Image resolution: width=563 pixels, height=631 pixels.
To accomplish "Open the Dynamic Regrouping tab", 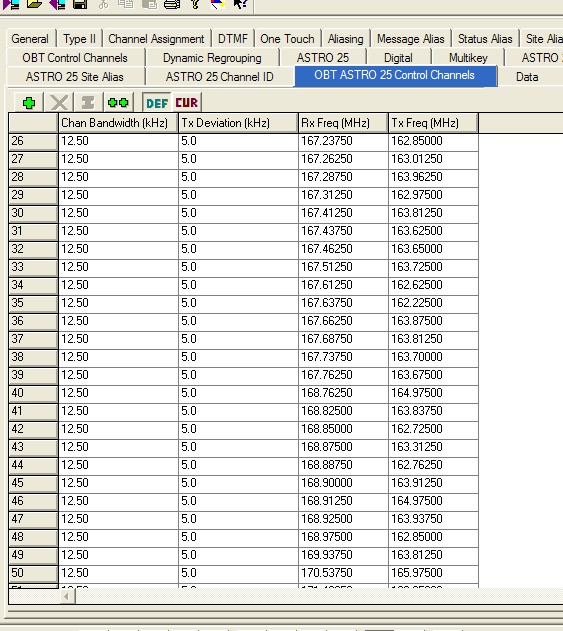I will (x=212, y=58).
